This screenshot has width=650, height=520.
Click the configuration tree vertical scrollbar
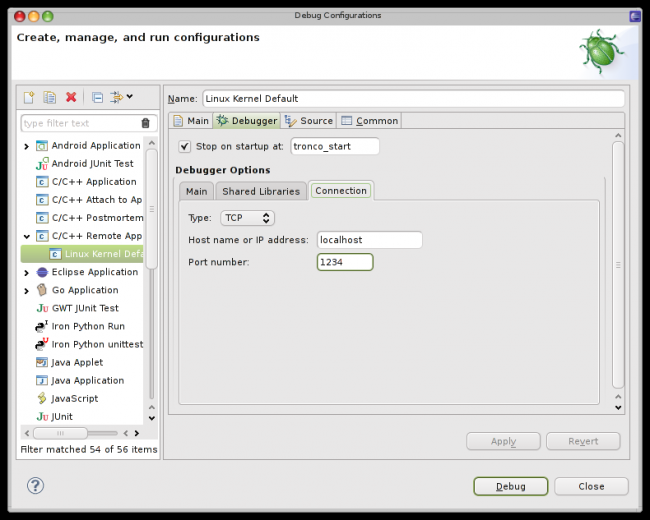point(152,209)
